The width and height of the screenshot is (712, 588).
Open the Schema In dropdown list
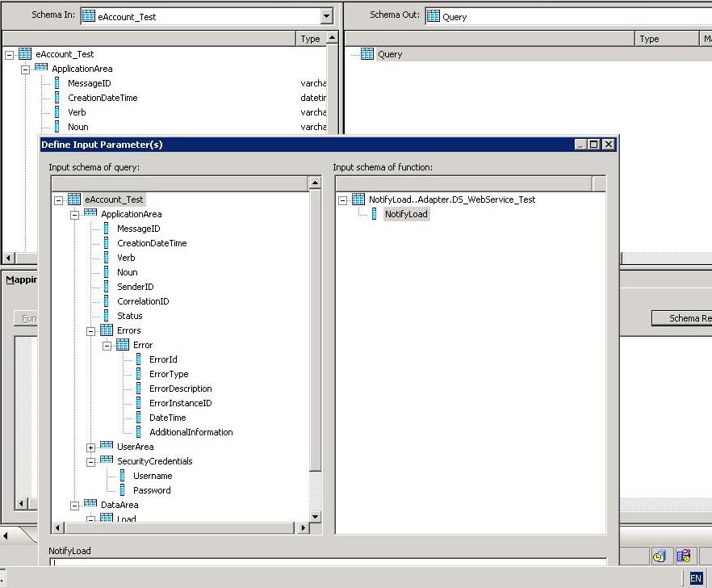coord(326,16)
